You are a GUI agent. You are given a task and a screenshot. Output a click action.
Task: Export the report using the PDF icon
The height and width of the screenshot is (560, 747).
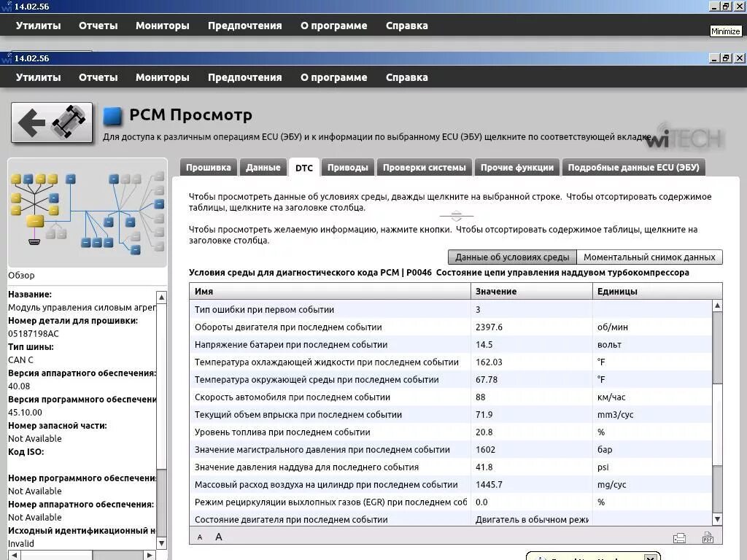(x=707, y=537)
